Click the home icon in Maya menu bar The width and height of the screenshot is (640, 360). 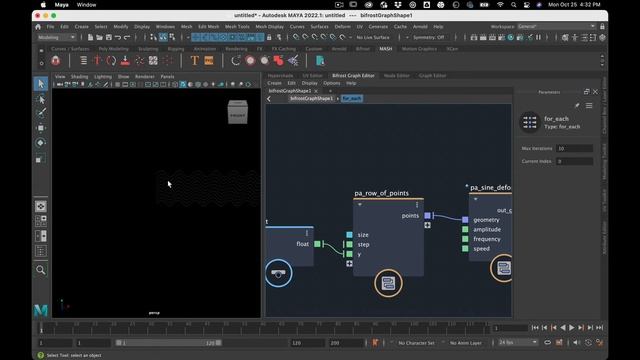pos(38,27)
